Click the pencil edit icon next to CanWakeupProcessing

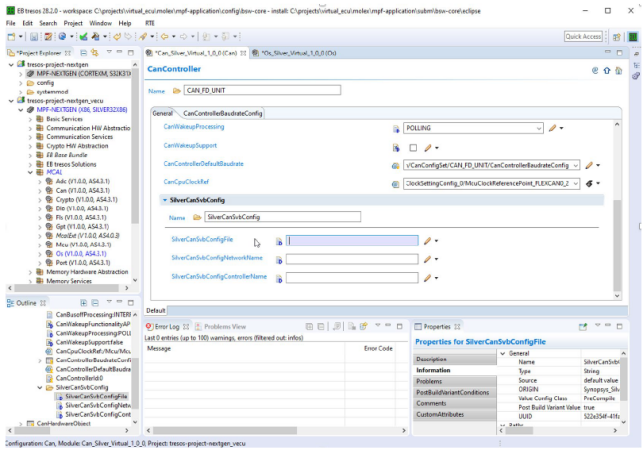pyautogui.click(x=552, y=128)
